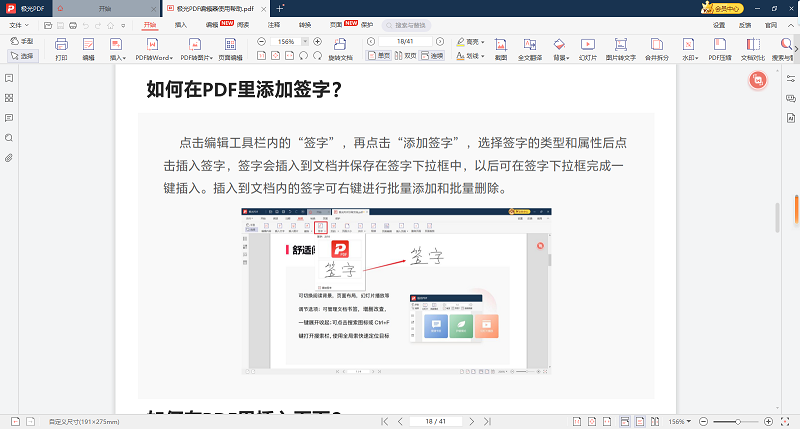Go to previous page in status bar
The height and width of the screenshot is (429, 800).
click(x=401, y=421)
